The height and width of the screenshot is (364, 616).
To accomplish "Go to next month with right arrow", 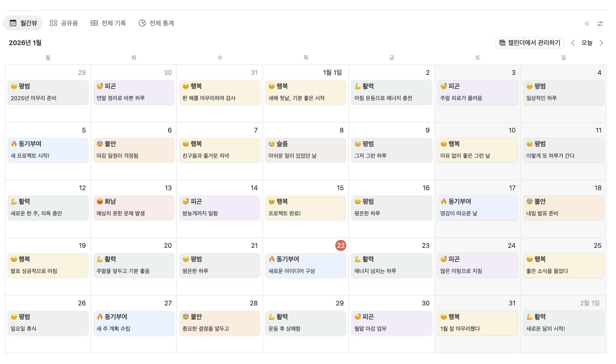I will click(601, 43).
